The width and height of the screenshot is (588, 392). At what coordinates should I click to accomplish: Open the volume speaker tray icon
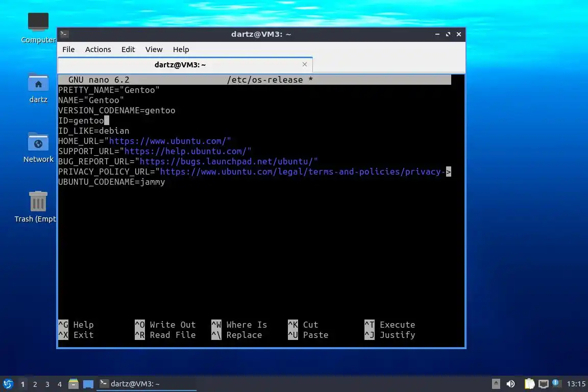510,384
